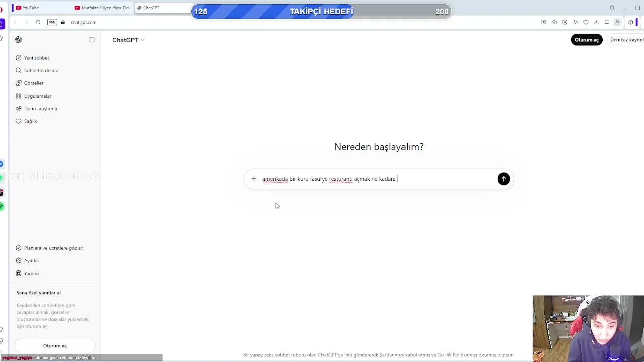The width and height of the screenshot is (644, 362).
Task: Click the Görseller gallery icon
Action: coord(19,83)
